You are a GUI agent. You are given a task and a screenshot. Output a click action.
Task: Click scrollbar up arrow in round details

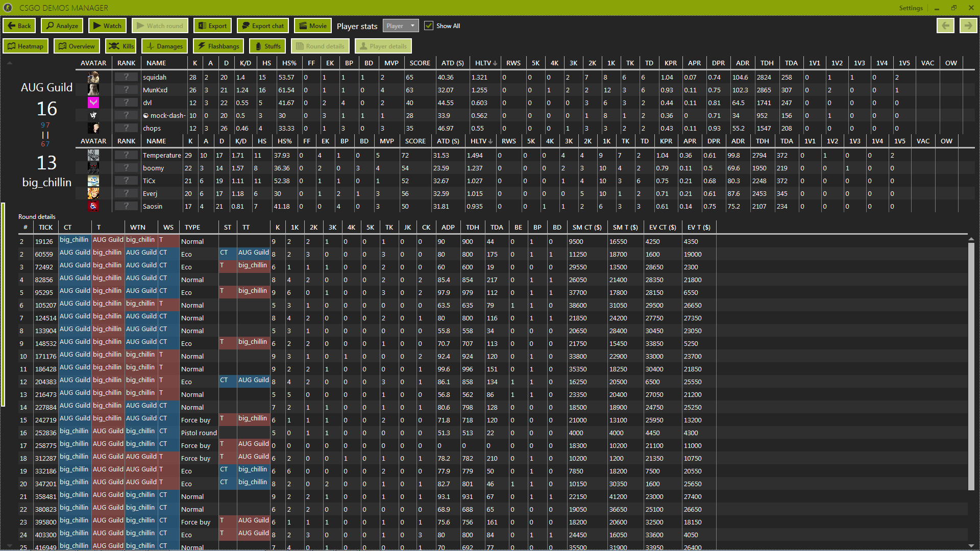(x=971, y=239)
